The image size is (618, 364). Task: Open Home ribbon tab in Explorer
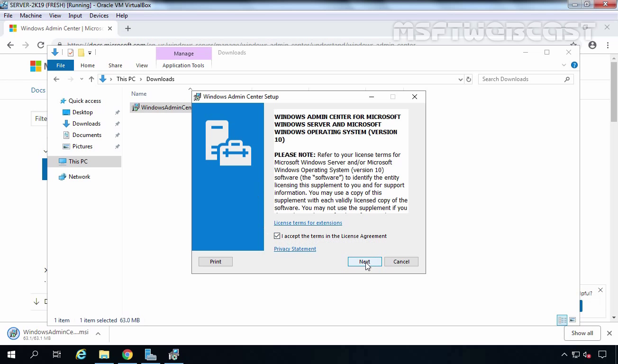[x=88, y=65]
